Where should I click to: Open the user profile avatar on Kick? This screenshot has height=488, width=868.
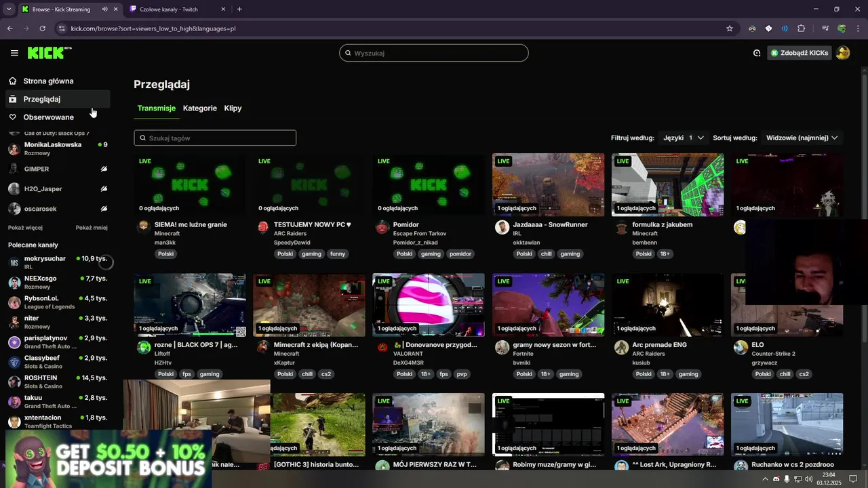[x=843, y=53]
